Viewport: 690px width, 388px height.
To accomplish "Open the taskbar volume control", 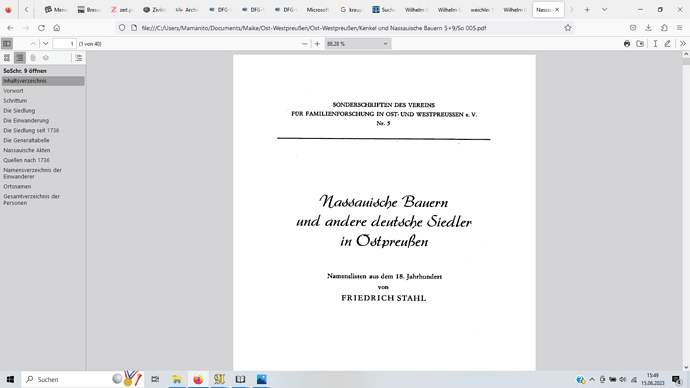I will tap(623, 379).
